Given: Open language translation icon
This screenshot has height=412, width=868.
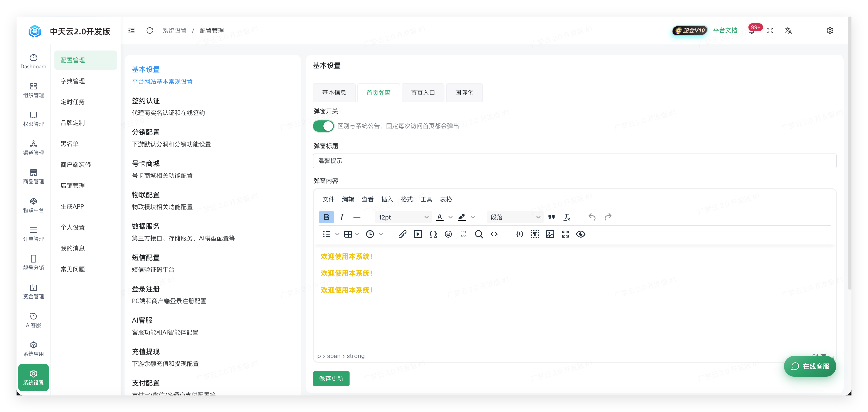Looking at the screenshot, I should tap(788, 30).
